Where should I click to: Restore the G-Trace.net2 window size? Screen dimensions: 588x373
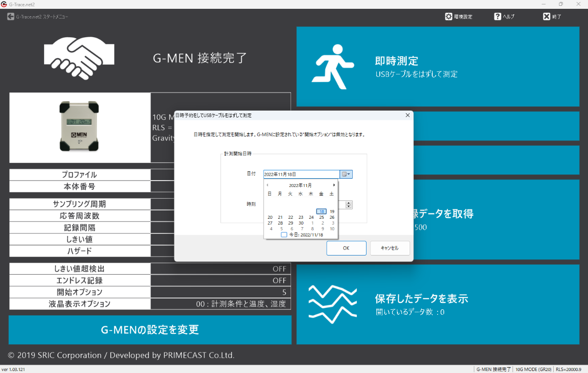click(x=561, y=4)
